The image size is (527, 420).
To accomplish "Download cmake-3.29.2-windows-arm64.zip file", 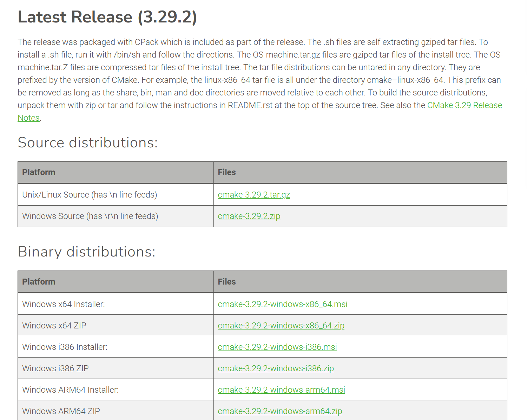I will coord(280,411).
